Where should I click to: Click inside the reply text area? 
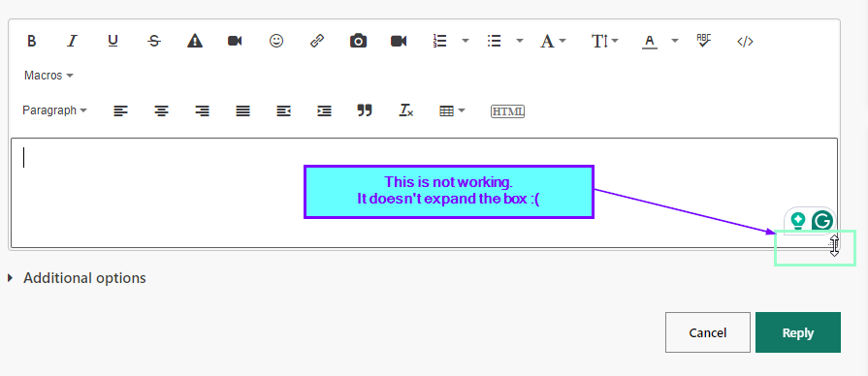(424, 193)
